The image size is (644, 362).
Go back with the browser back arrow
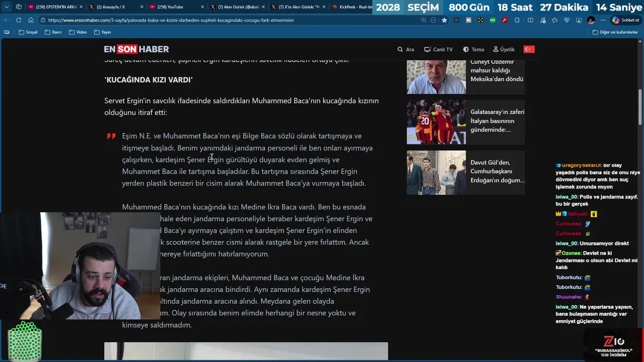[x=6, y=20]
